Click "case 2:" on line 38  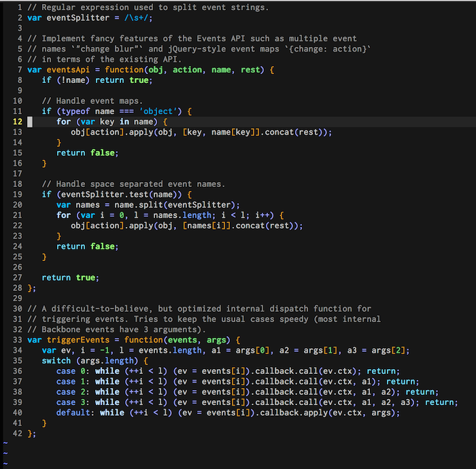click(x=73, y=392)
